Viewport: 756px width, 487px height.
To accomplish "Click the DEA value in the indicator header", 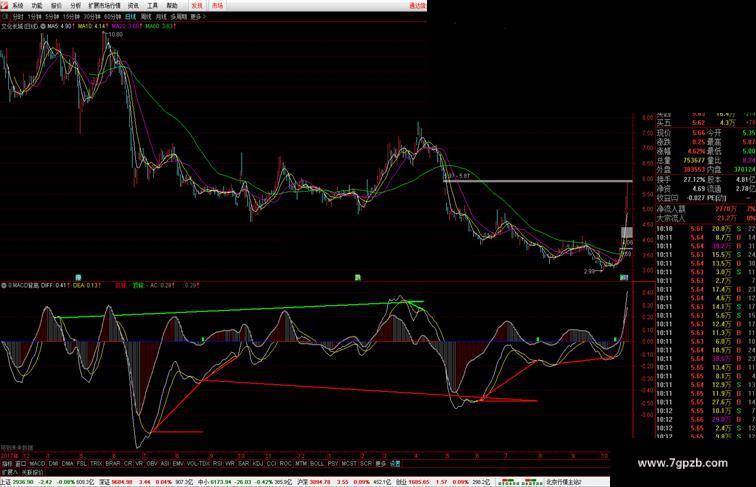I will click(x=87, y=285).
